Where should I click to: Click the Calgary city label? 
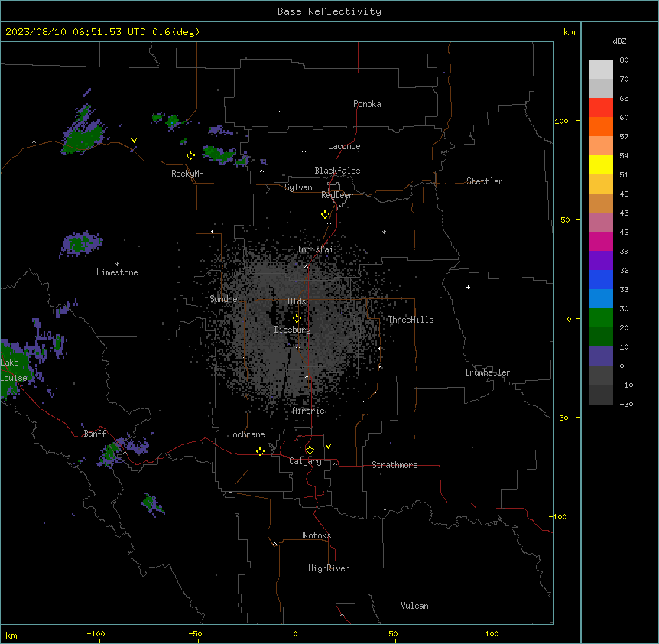click(305, 461)
